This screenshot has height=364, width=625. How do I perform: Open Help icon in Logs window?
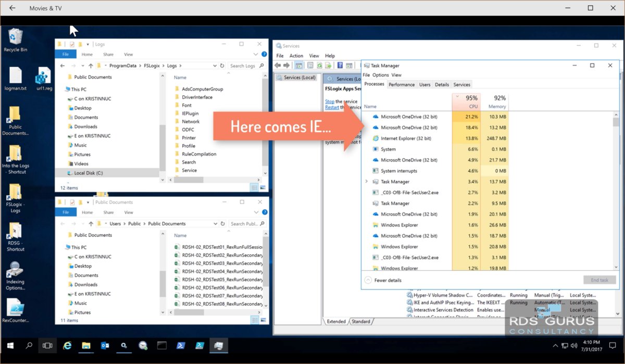tap(264, 54)
